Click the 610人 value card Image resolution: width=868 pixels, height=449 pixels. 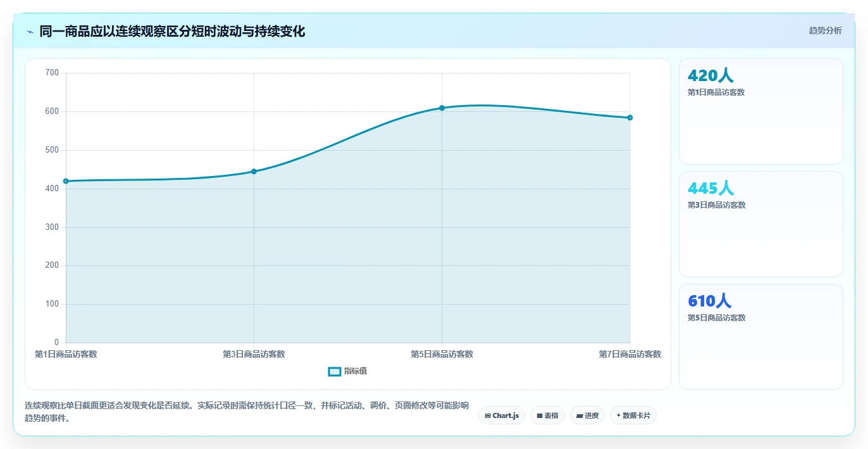tap(760, 337)
